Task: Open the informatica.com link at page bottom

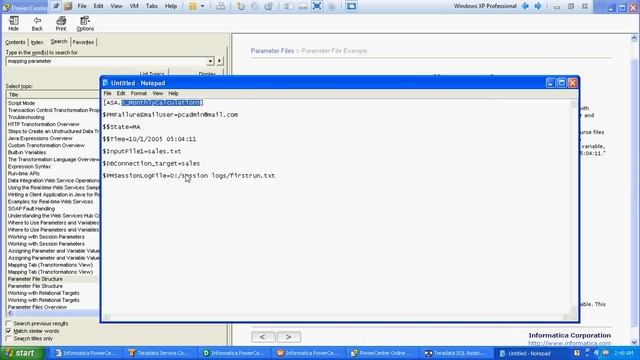Action: (570, 343)
